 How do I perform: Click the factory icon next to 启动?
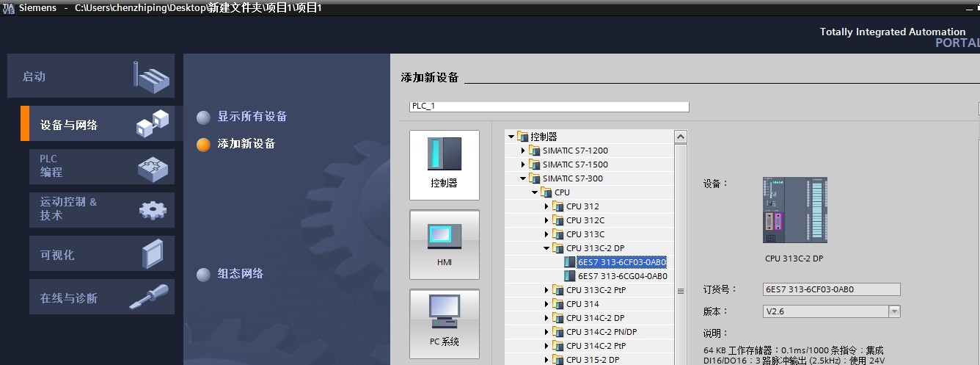coord(152,76)
